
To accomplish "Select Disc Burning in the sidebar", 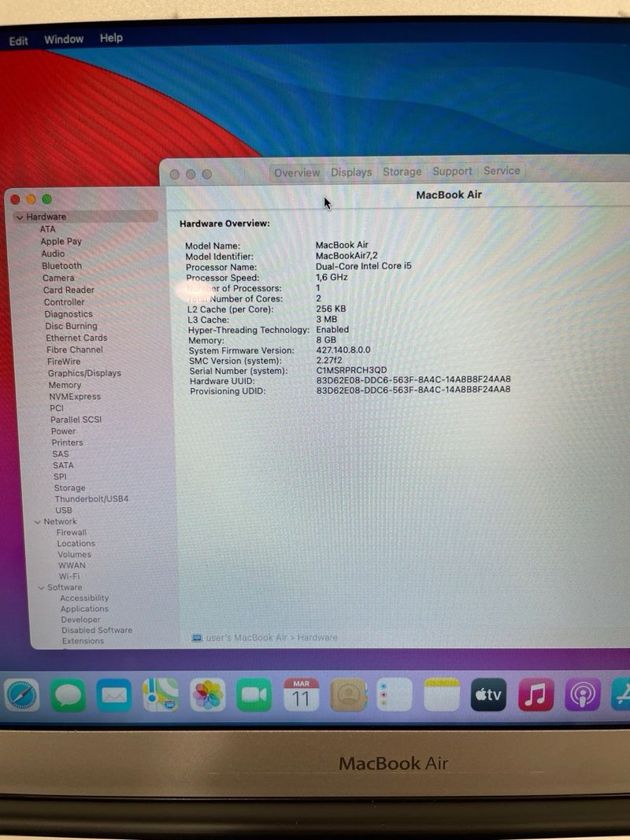I will [x=71, y=326].
